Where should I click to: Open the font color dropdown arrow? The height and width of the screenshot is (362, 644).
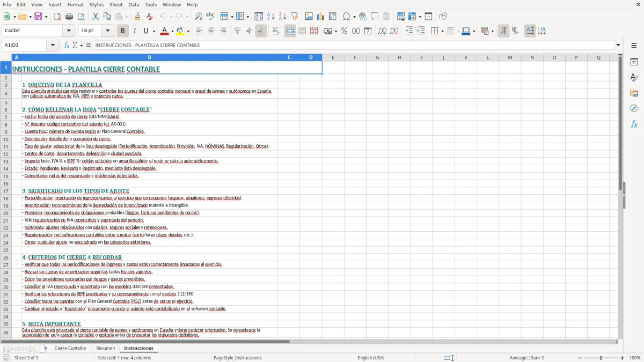point(172,31)
